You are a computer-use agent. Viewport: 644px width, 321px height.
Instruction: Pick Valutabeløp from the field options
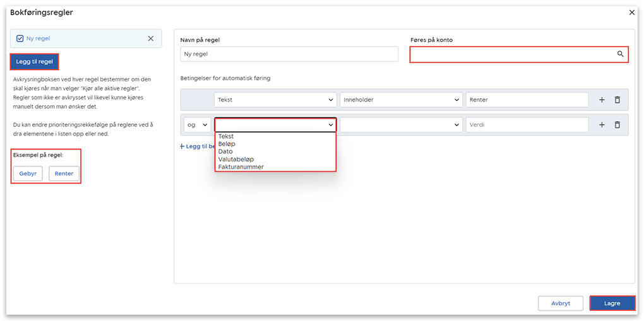pyautogui.click(x=236, y=159)
